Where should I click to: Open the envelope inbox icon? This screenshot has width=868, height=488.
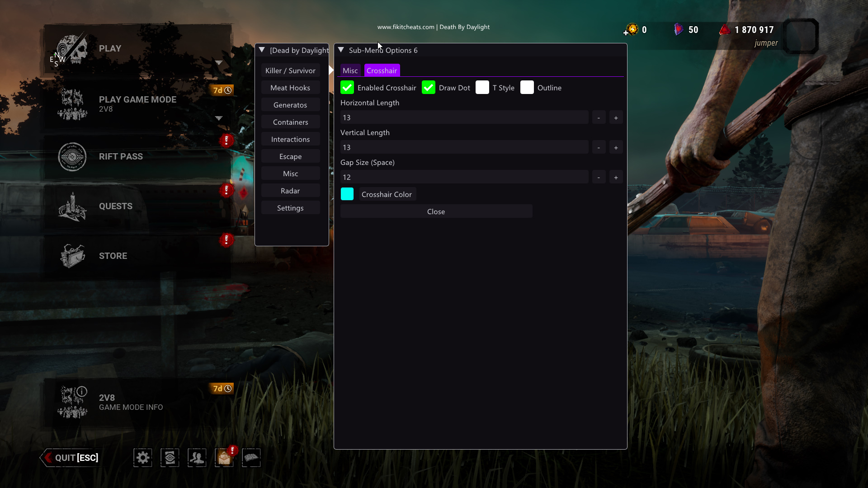pyautogui.click(x=224, y=458)
